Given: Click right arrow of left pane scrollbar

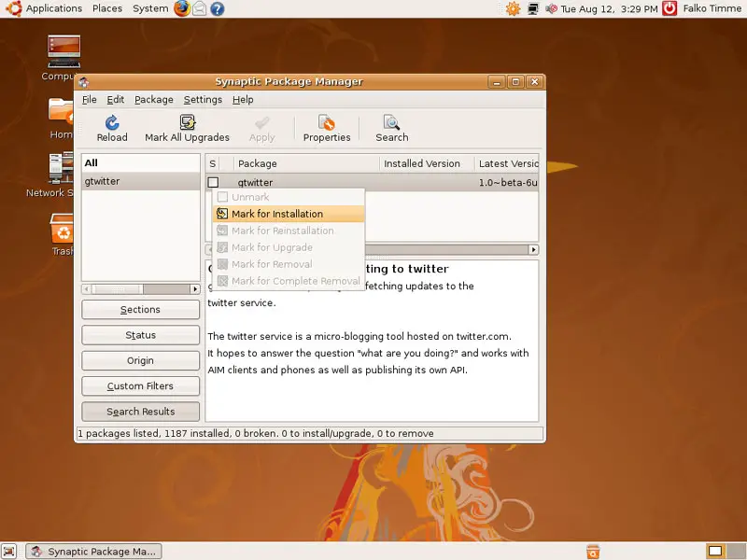Looking at the screenshot, I should click(194, 289).
